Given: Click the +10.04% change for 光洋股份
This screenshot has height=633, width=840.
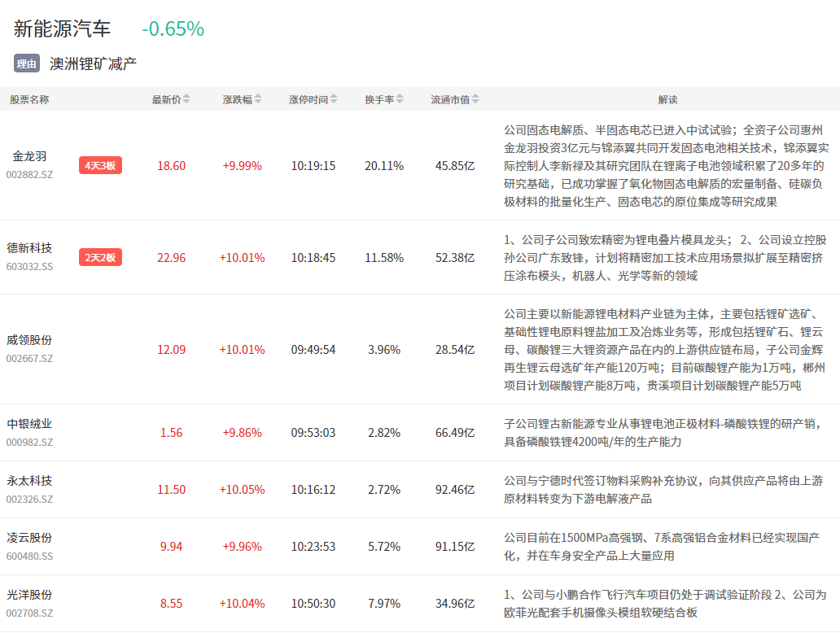Looking at the screenshot, I should click(x=242, y=604).
